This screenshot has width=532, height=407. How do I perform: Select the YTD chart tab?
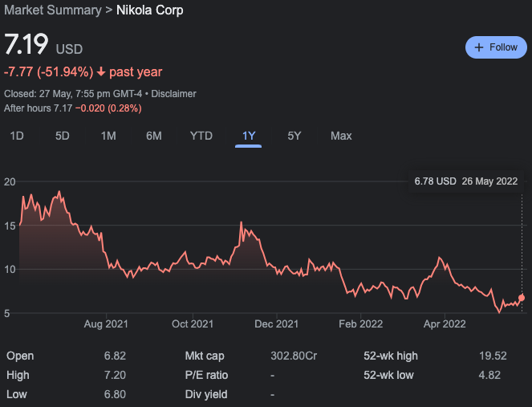click(201, 136)
